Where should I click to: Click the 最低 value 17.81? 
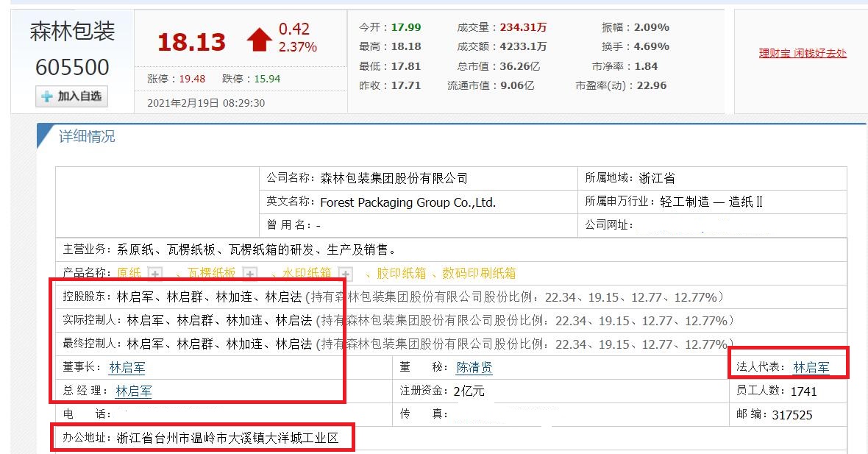click(406, 66)
